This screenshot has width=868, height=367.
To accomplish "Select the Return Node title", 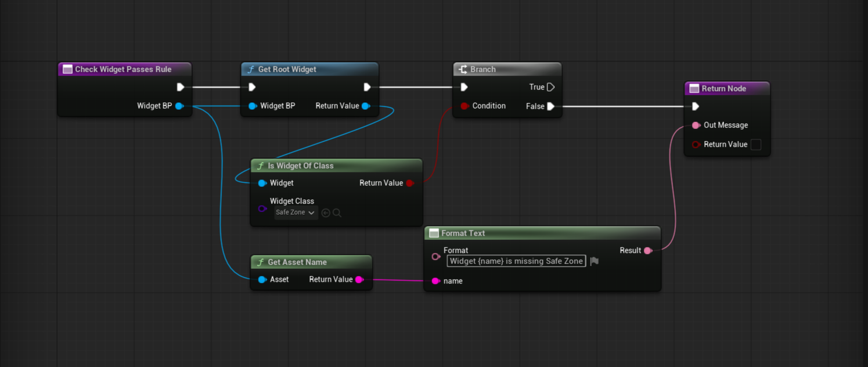I will coord(724,88).
